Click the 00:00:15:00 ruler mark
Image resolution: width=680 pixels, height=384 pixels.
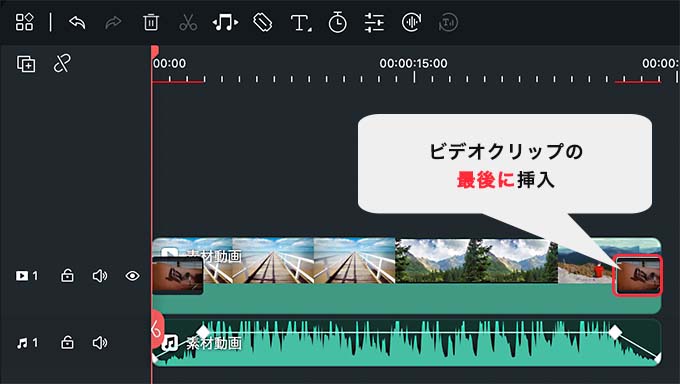pyautogui.click(x=413, y=63)
